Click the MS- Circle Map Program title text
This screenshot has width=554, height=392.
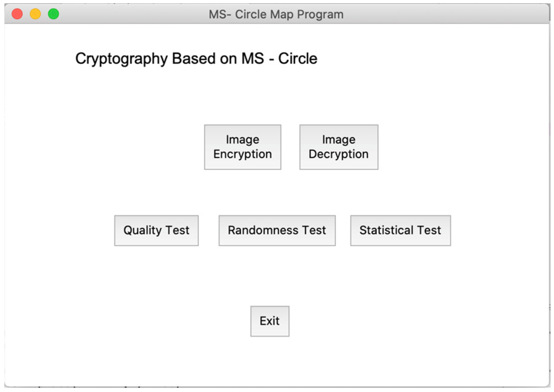coord(276,14)
